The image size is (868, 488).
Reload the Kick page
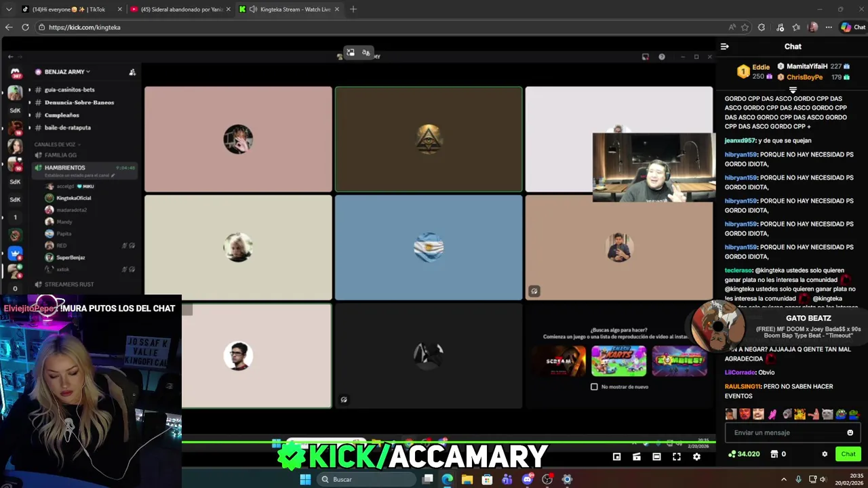tap(25, 27)
